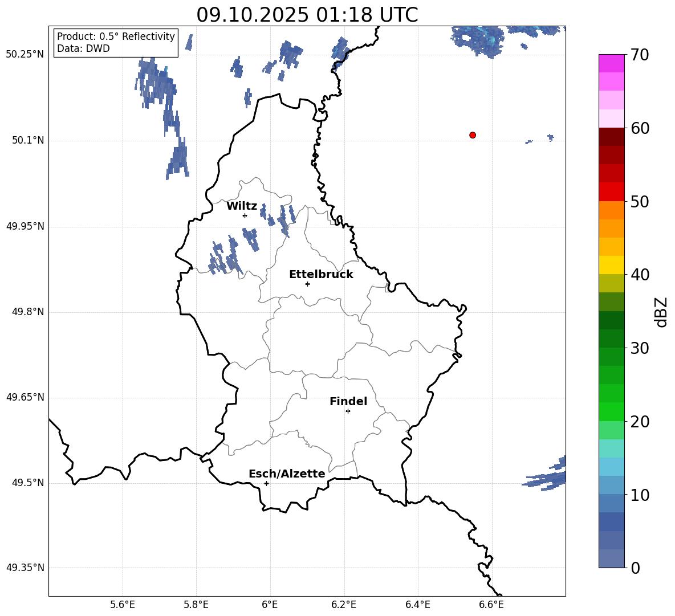Click the Data: DWD text
Viewport: 675px width, 616px height.
click(x=83, y=48)
